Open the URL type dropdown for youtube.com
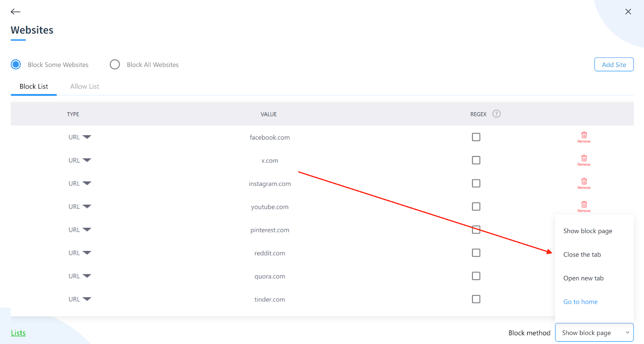The width and height of the screenshot is (644, 344). coord(80,206)
